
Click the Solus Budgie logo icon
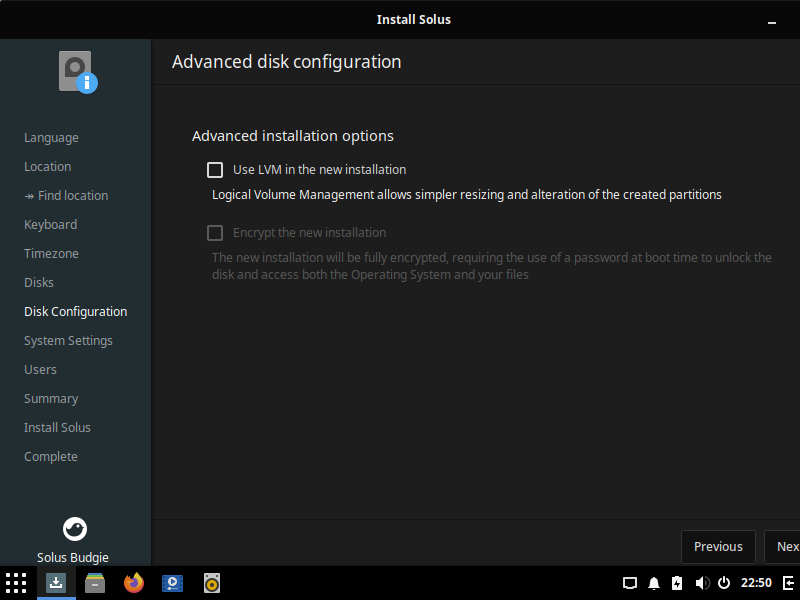(75, 529)
